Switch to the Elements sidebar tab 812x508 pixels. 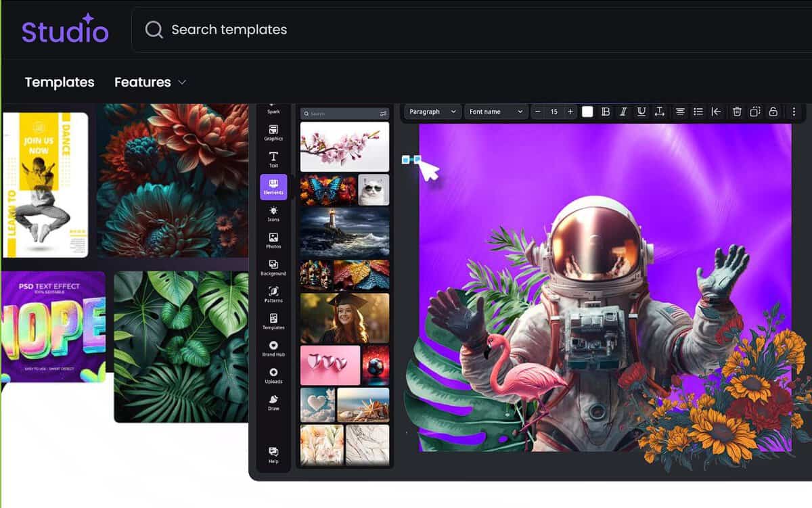[273, 187]
